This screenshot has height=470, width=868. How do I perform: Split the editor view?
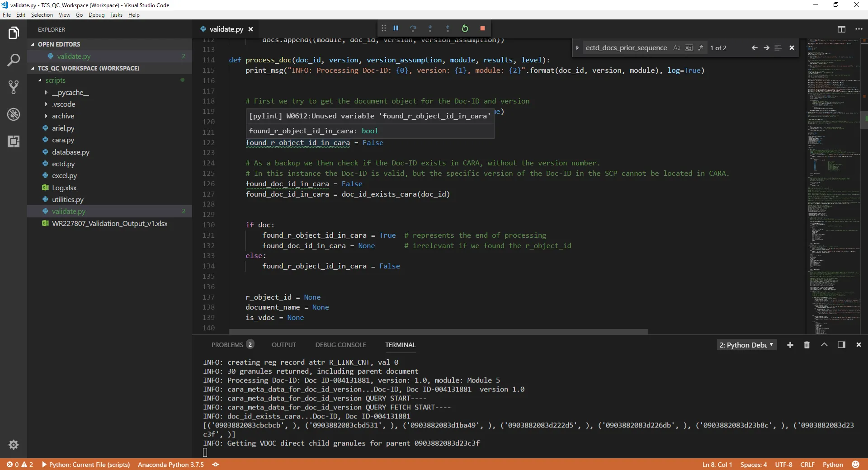841,29
